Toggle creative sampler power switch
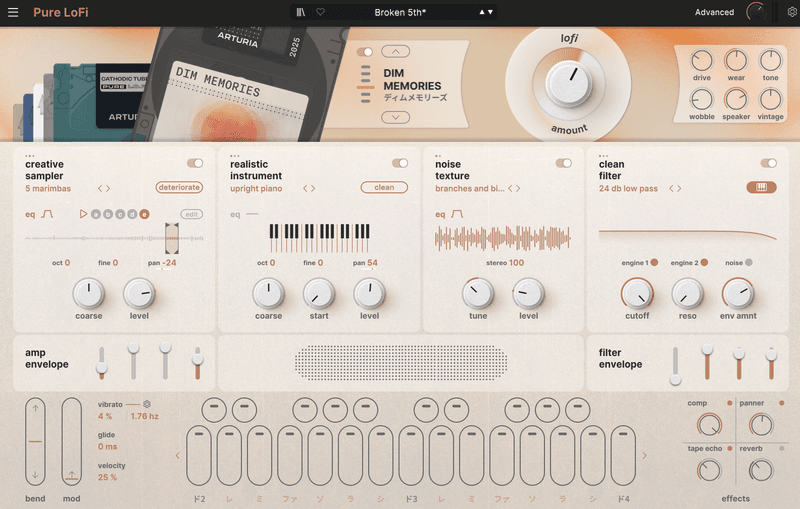This screenshot has width=800, height=509. pos(195,163)
